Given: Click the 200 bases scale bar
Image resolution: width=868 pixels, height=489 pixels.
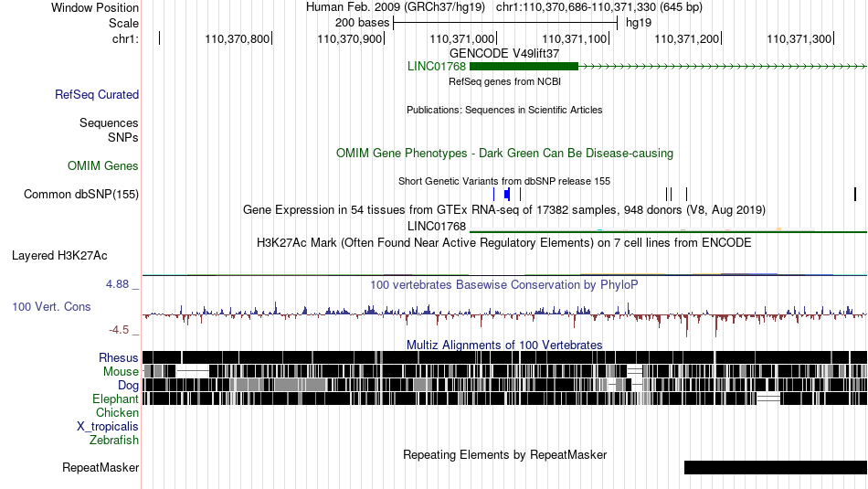Looking at the screenshot, I should click(505, 23).
